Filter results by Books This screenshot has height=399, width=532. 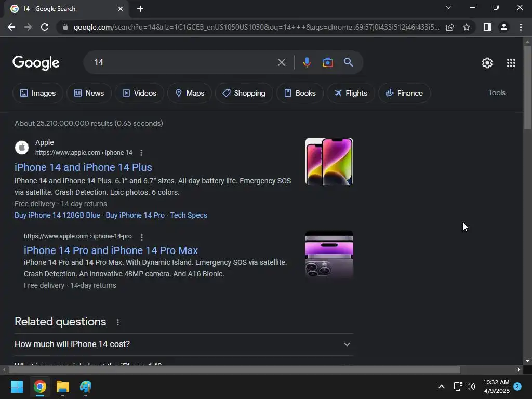coord(300,93)
